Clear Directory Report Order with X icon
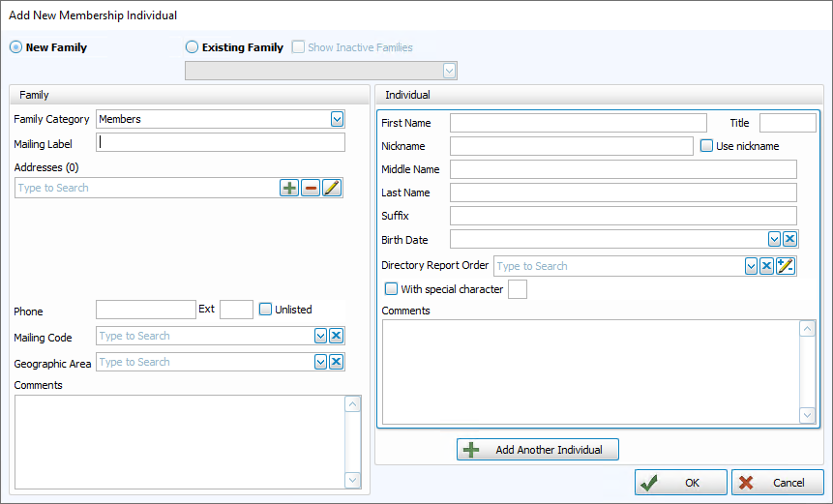This screenshot has width=833, height=504. tap(766, 266)
